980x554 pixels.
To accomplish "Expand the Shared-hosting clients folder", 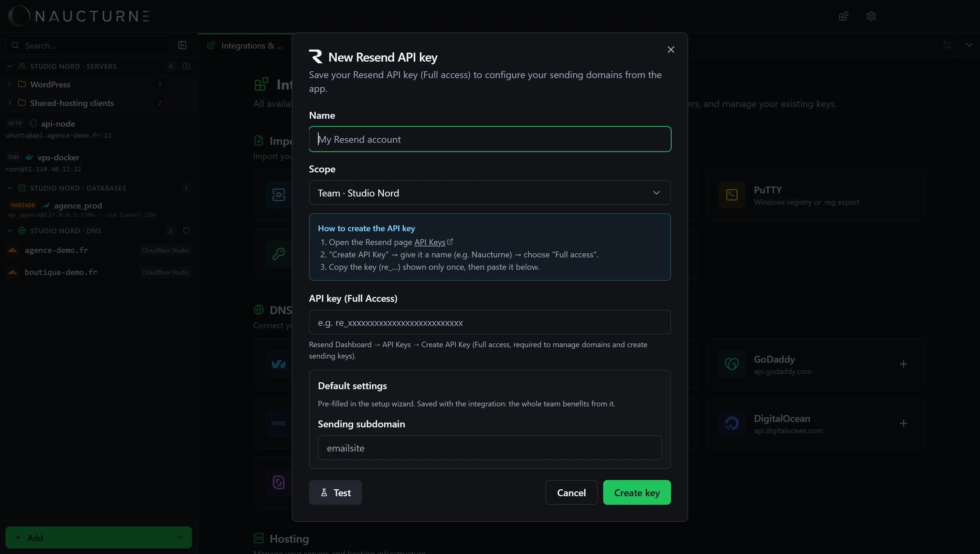I will click(x=10, y=103).
